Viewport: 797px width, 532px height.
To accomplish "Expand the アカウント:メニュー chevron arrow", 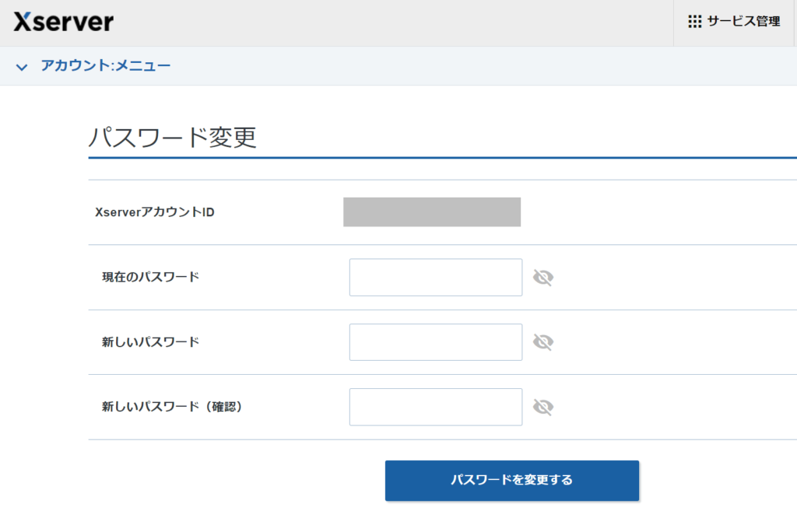I will pos(22,67).
